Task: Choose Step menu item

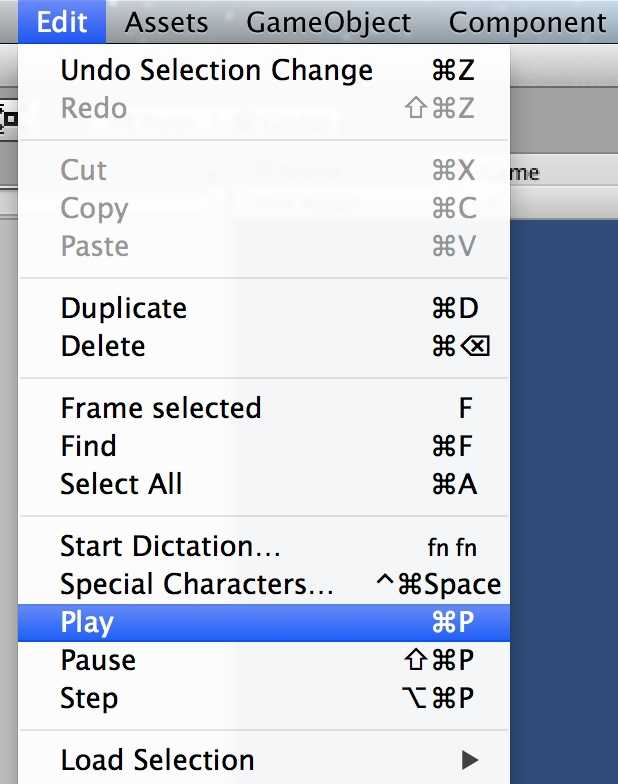Action: pyautogui.click(x=89, y=698)
